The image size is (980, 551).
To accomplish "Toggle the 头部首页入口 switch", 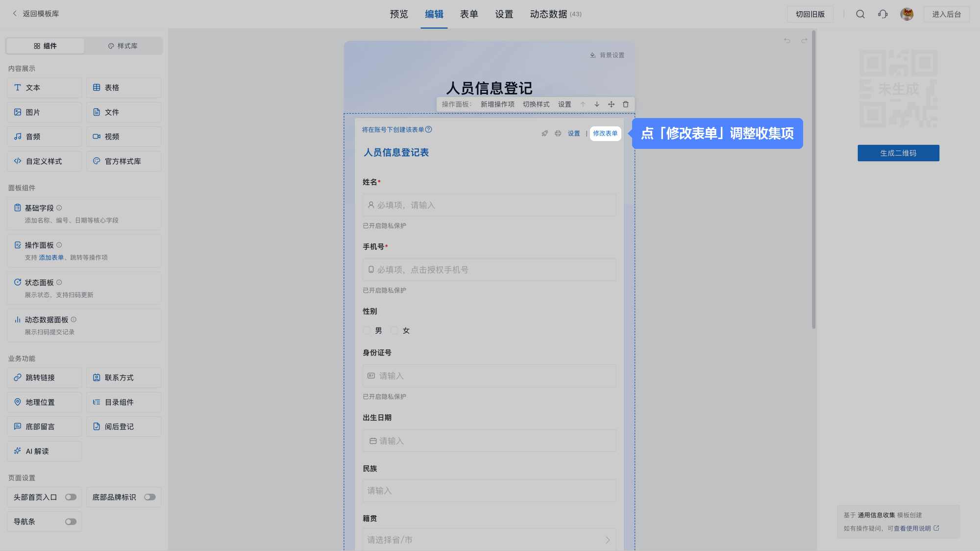I will coord(71,497).
